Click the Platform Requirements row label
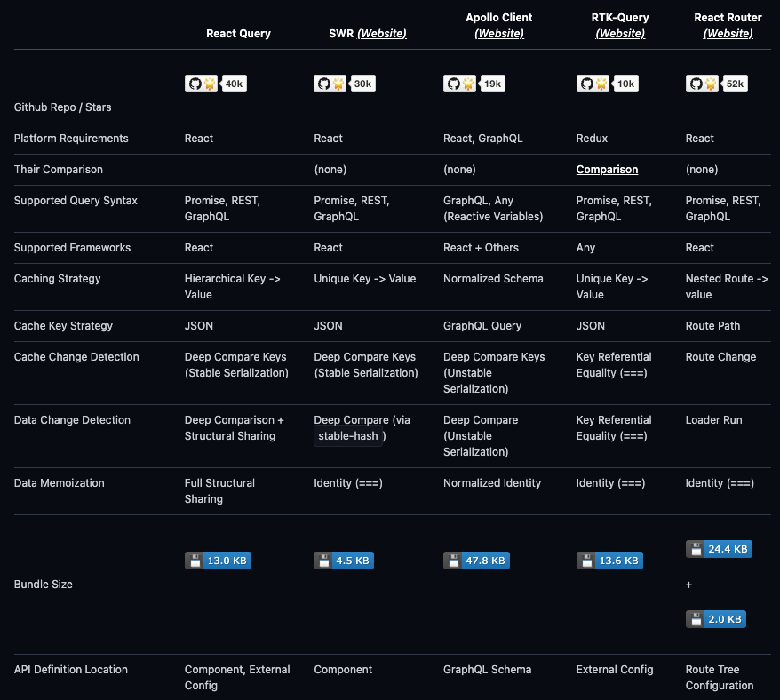Screen dimensions: 780x700 (x=71, y=139)
